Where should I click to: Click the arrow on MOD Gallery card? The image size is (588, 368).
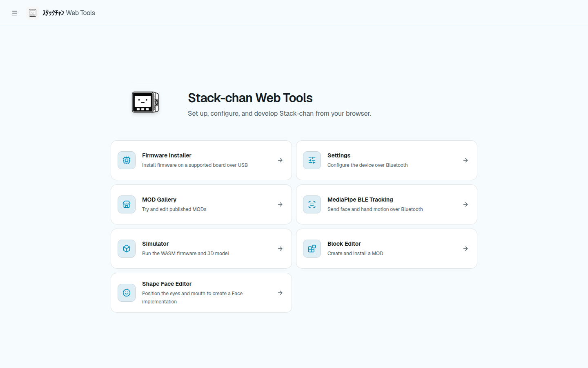(280, 204)
